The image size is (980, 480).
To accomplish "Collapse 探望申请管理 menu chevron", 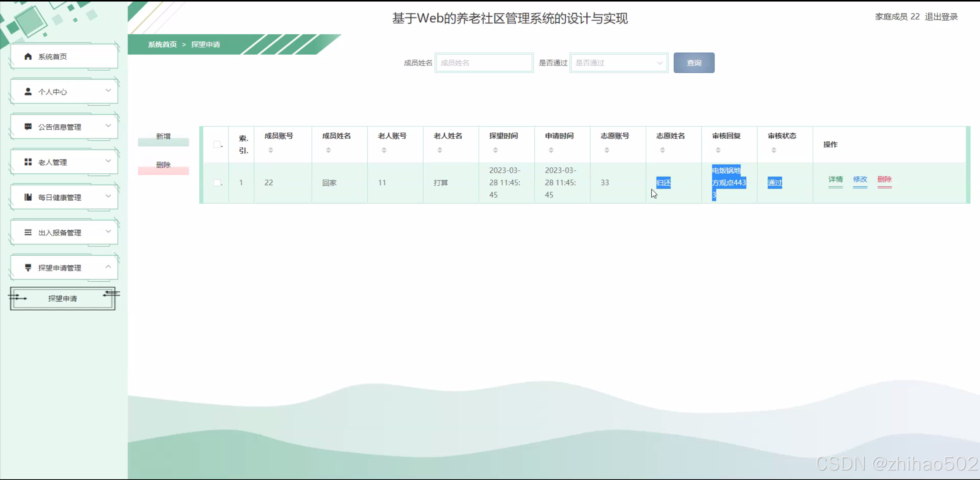I will tap(108, 267).
